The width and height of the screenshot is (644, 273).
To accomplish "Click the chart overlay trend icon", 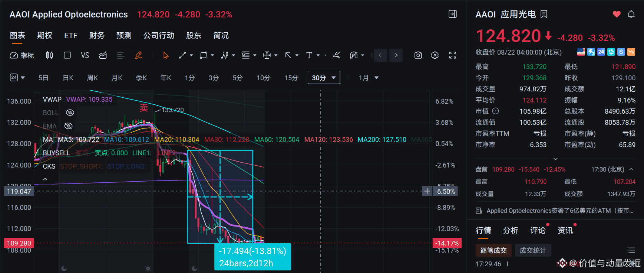I will (103, 55).
